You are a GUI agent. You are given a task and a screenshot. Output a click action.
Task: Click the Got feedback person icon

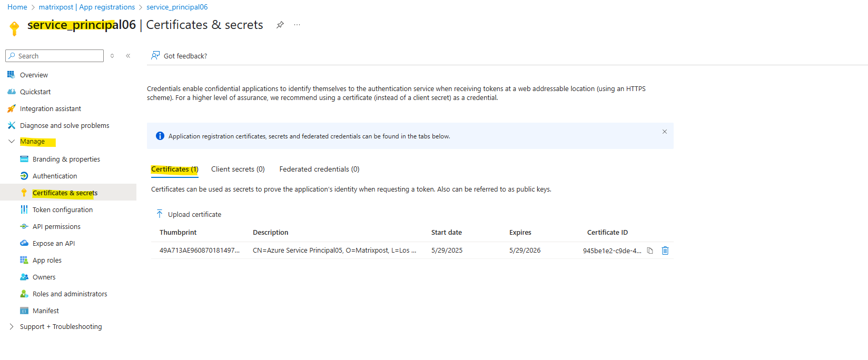coord(155,55)
